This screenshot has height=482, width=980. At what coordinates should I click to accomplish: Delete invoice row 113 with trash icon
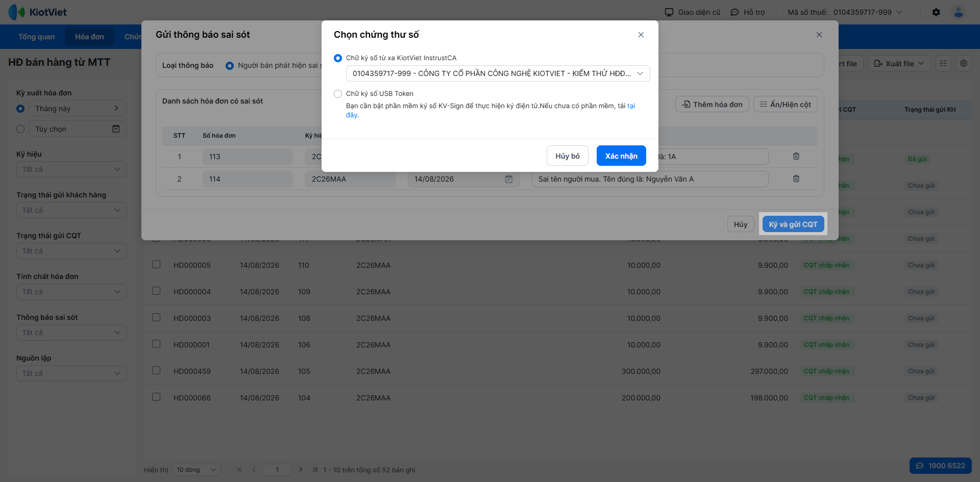796,156
